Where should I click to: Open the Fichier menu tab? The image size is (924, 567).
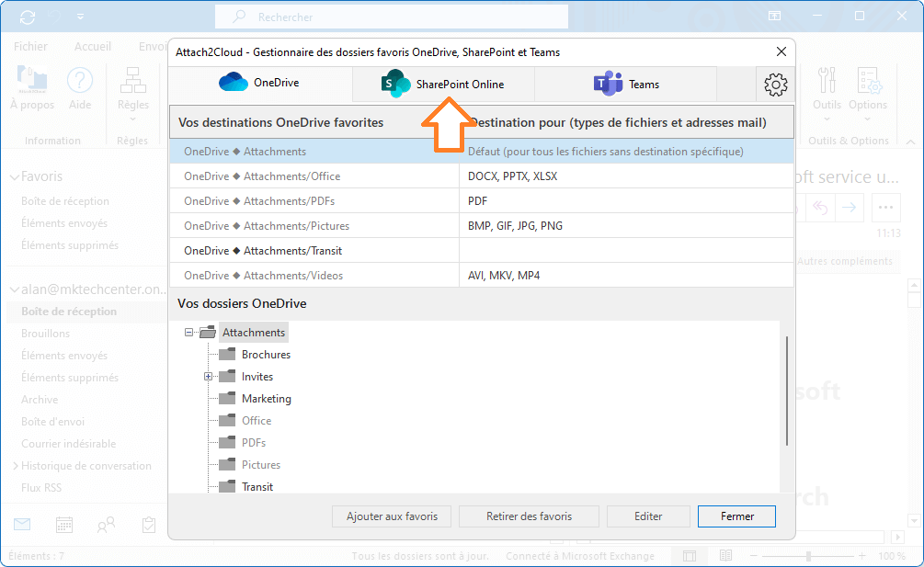[30, 45]
